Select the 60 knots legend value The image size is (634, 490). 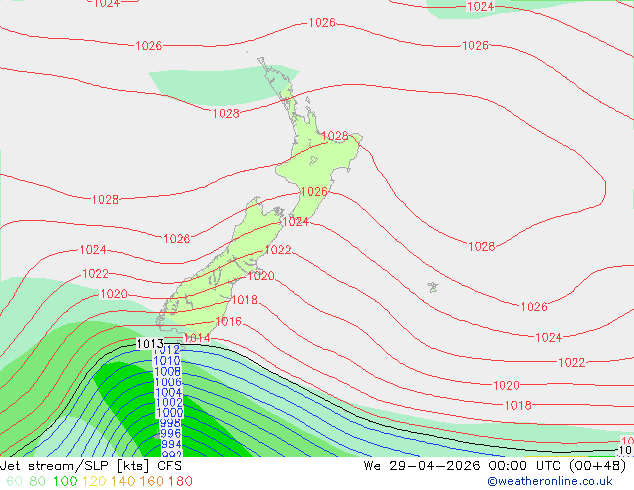(x=14, y=481)
